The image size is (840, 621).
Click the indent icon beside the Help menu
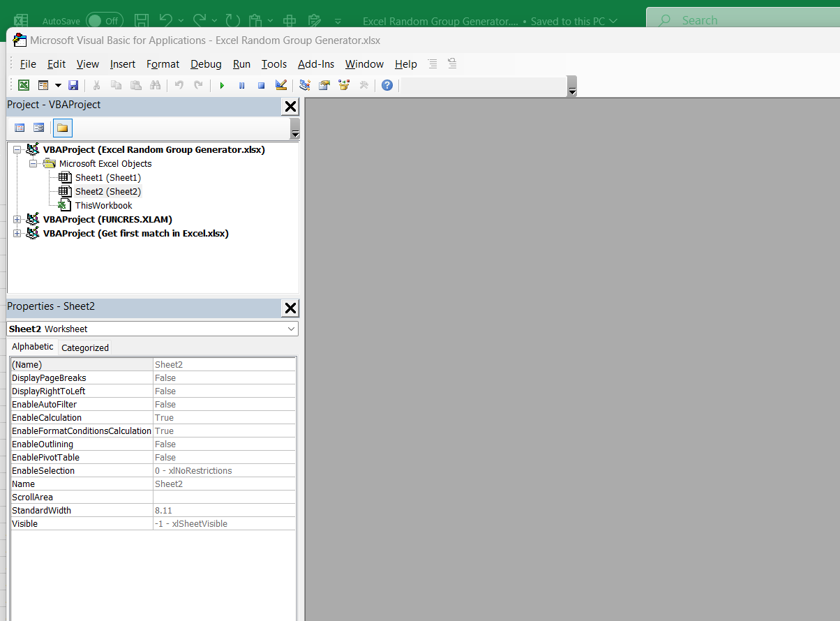coord(433,63)
